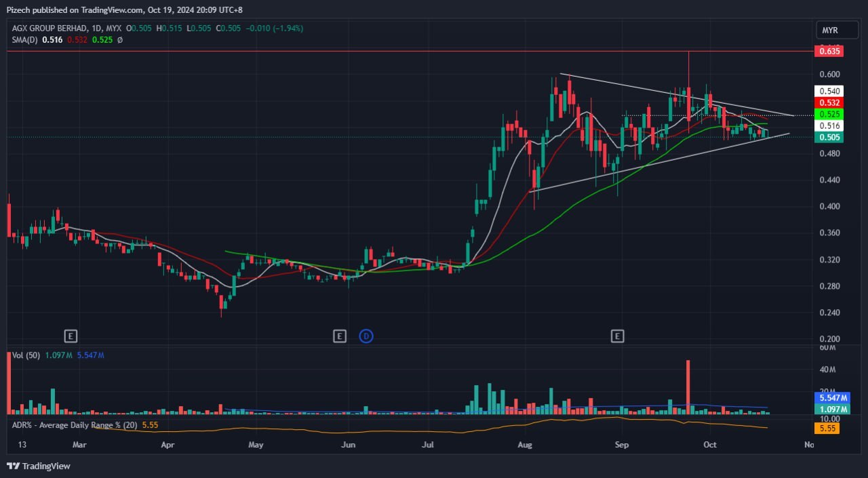The width and height of the screenshot is (868, 478).
Task: Click the 0.400 price axis label
Action: point(831,206)
